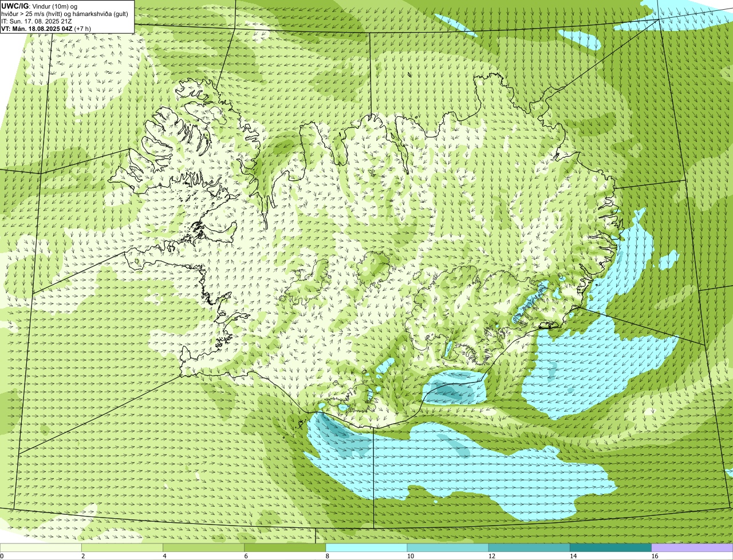Click the 10–12 m/s teal legend color

coord(448,547)
